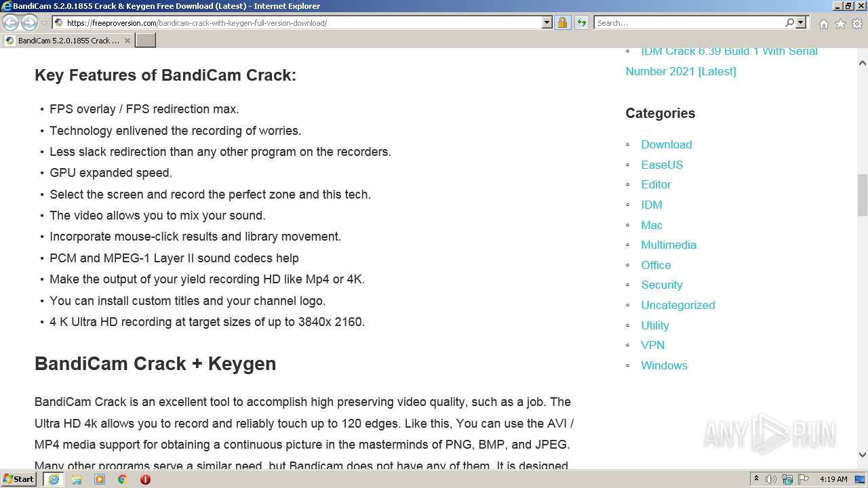Viewport: 868px width, 488px height.
Task: Click the security lock icon
Action: click(x=562, y=22)
